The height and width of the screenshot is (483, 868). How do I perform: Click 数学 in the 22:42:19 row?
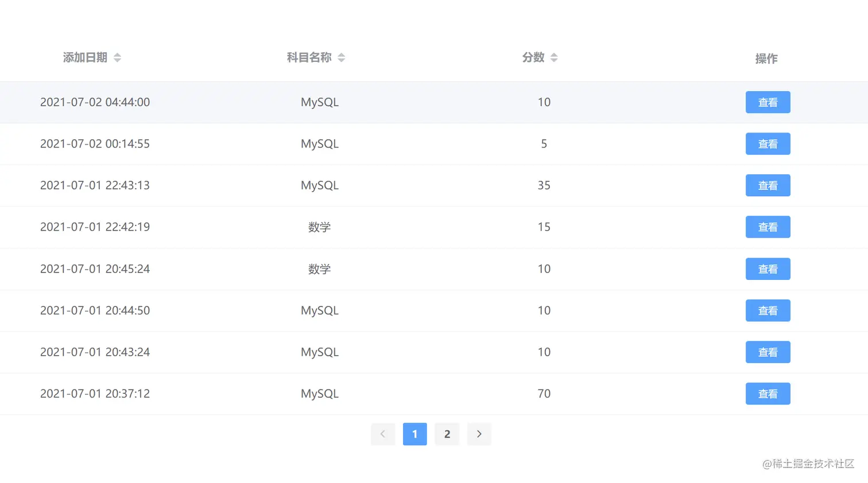coord(320,227)
